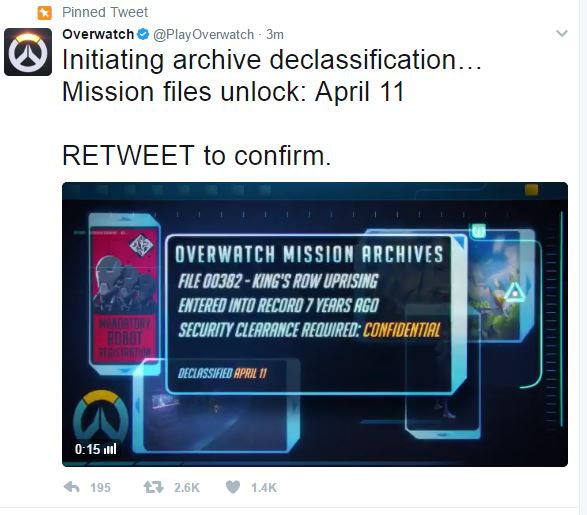Click the tweet text about April 11
Image resolution: width=587 pixels, height=515 pixels.
coord(272,107)
